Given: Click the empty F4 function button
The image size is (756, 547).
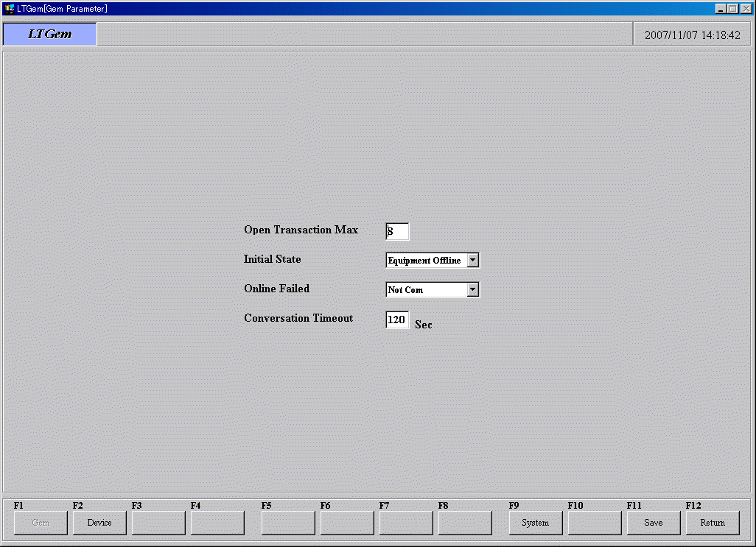Looking at the screenshot, I should [217, 523].
